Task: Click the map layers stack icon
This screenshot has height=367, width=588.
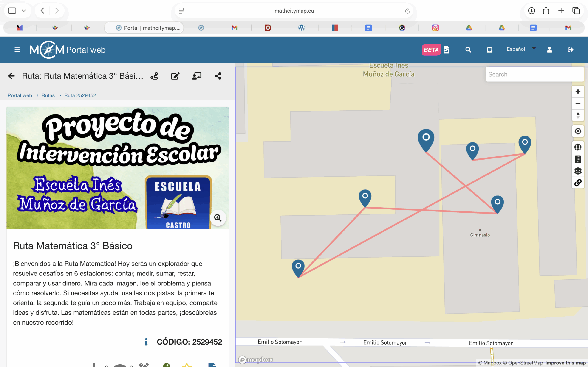Action: tap(578, 171)
